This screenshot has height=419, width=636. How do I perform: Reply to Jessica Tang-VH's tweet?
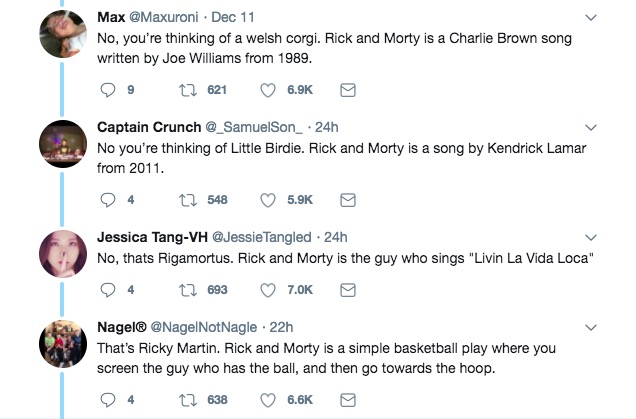point(110,290)
